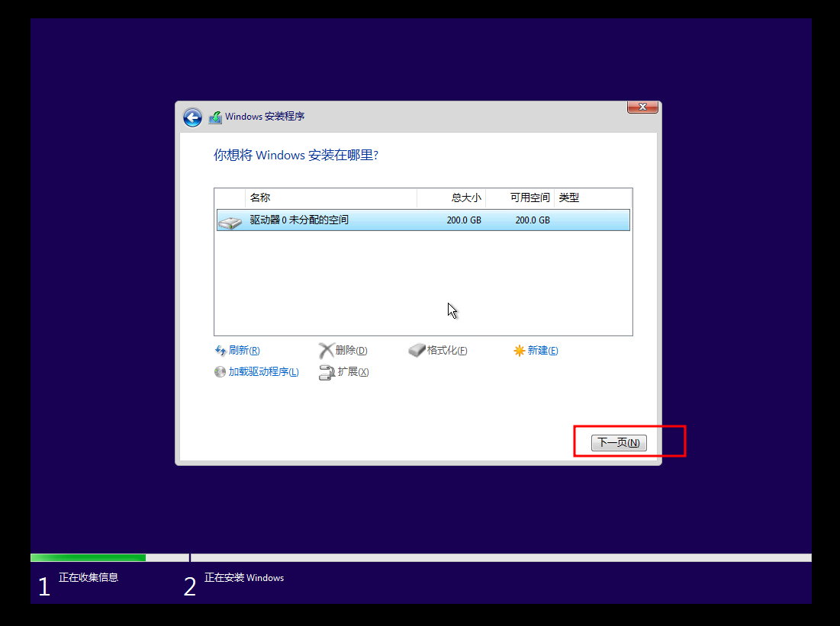Close the Windows setup dialog
This screenshot has height=626, width=840.
[x=642, y=107]
